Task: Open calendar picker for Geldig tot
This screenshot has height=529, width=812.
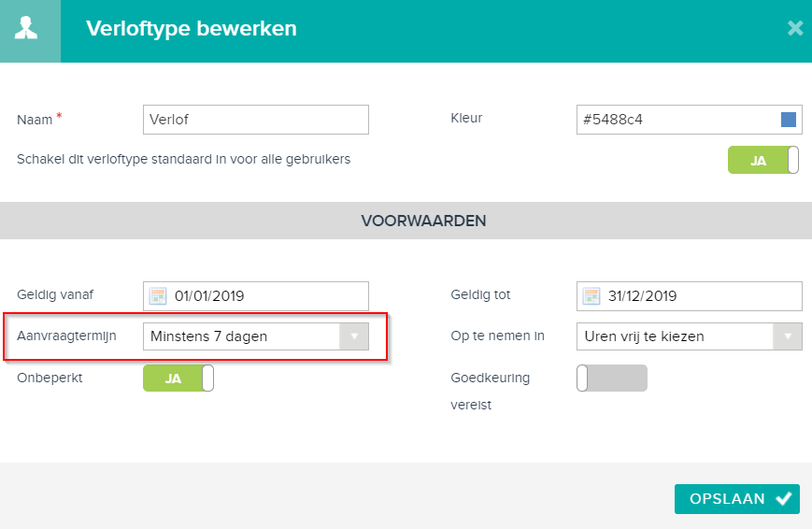Action: 591,296
